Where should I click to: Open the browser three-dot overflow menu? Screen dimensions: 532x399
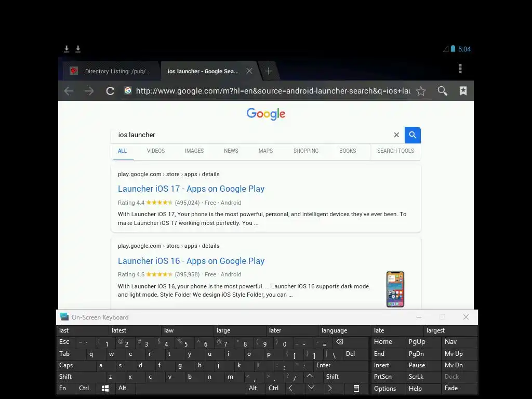pos(460,69)
